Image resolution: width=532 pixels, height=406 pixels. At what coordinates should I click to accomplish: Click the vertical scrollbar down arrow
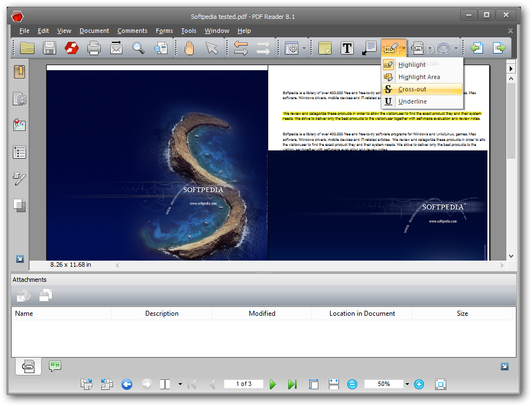[x=511, y=256]
